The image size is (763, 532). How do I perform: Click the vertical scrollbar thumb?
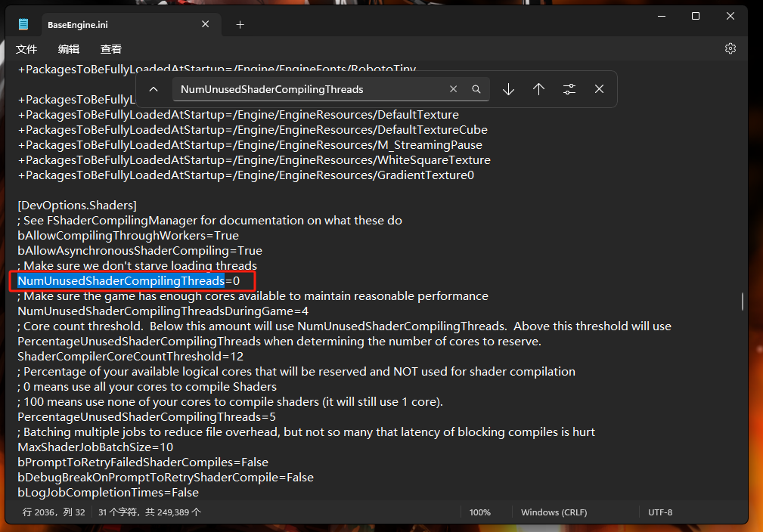click(x=742, y=302)
